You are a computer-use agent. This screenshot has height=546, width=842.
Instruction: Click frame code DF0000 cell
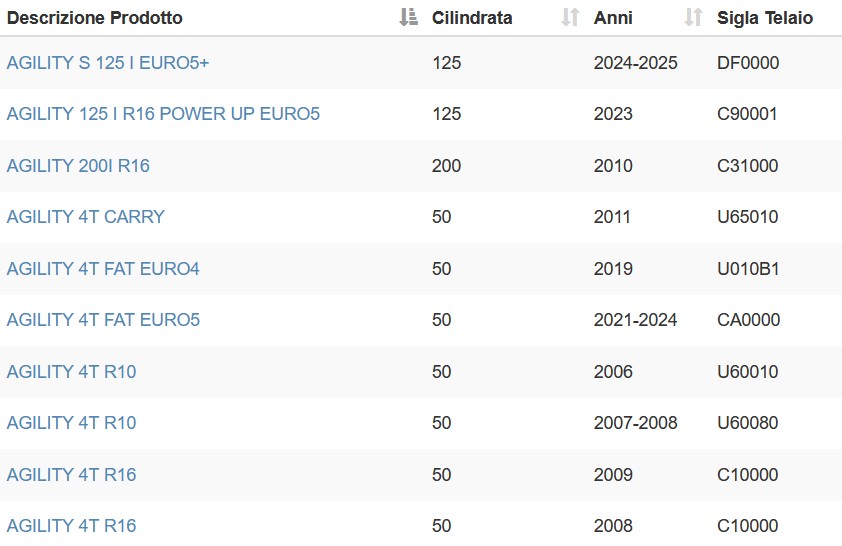pos(748,63)
